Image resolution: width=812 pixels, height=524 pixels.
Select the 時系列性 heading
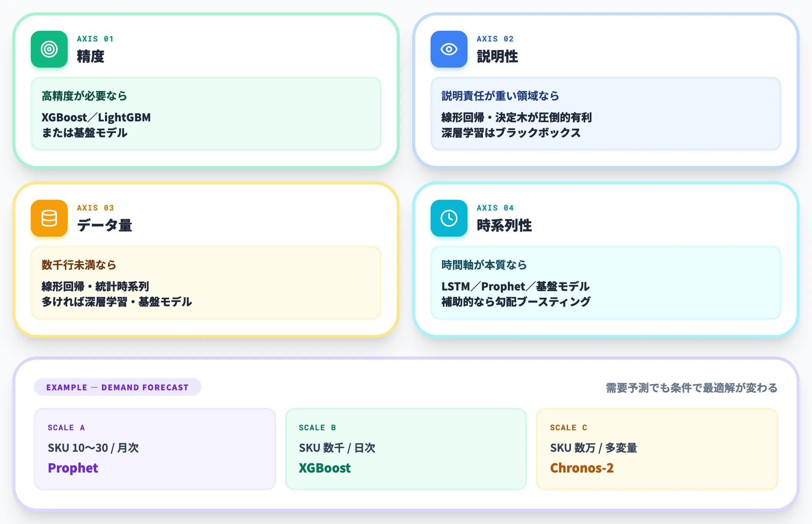pos(504,226)
